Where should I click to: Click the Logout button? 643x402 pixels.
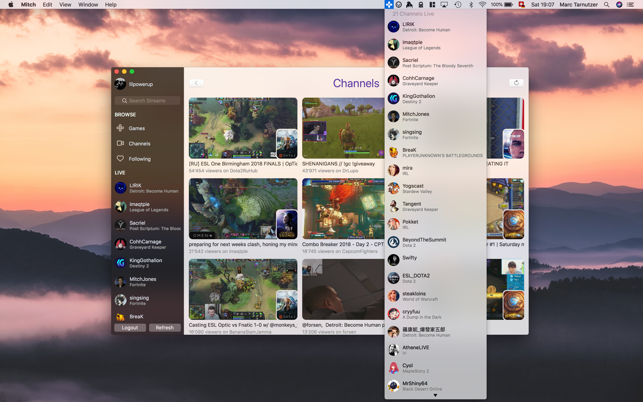click(130, 327)
